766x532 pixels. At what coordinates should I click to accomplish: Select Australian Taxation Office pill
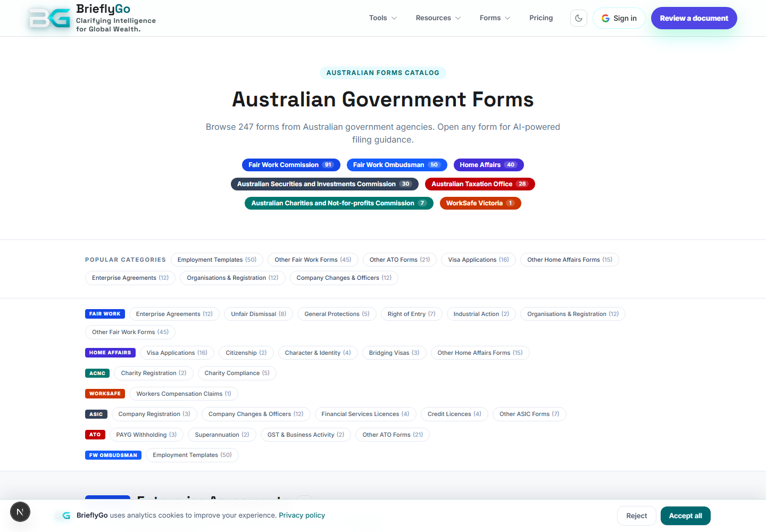pyautogui.click(x=480, y=184)
